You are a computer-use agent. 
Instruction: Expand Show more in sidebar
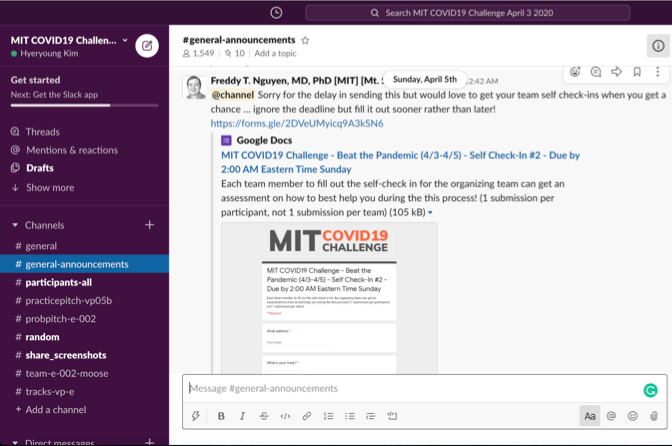tap(49, 187)
